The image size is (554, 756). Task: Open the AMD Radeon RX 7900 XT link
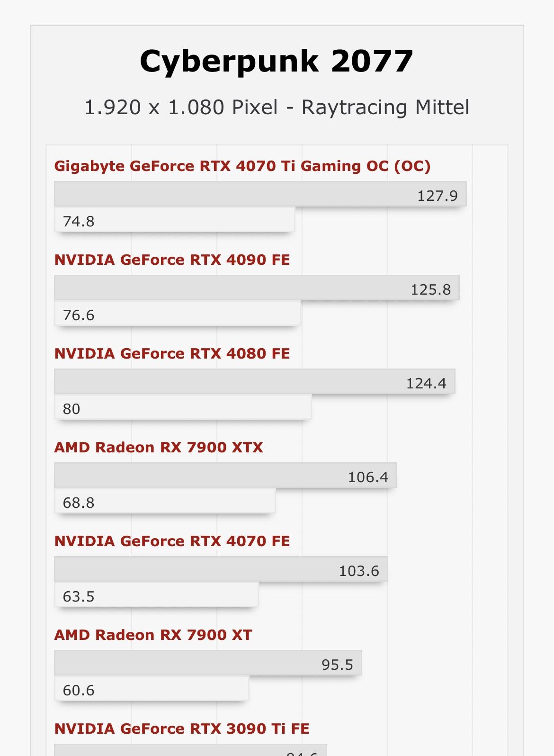(x=153, y=635)
